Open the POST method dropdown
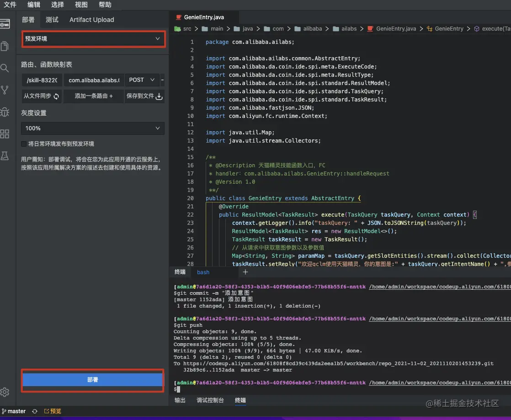The width and height of the screenshot is (511, 420). 142,80
